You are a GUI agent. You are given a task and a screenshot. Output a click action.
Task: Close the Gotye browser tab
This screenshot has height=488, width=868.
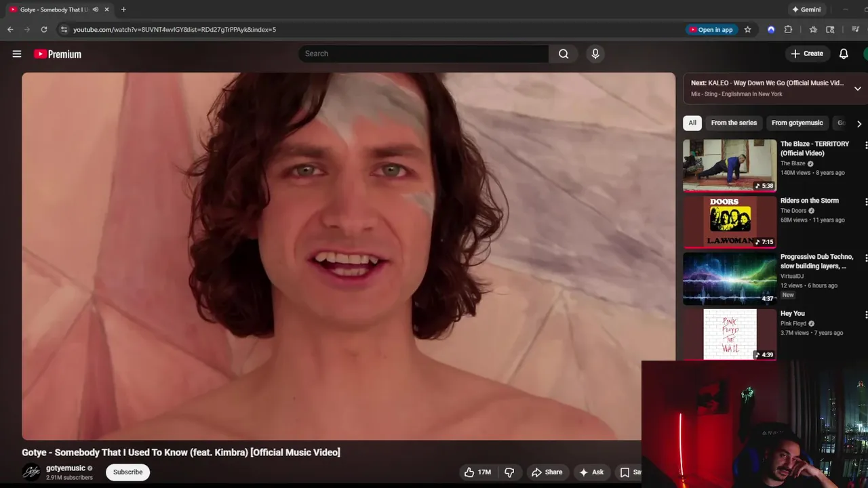coord(106,9)
